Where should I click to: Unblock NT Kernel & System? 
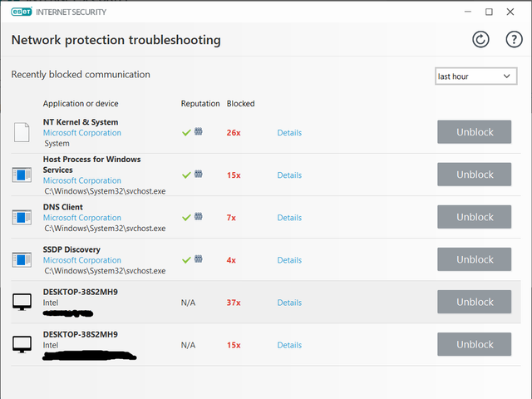[475, 131]
